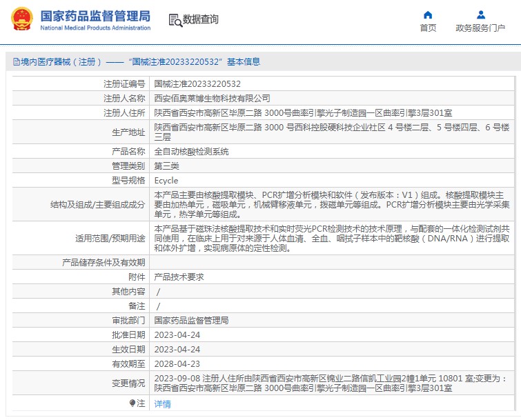
Task: Click the 审批部门 value 国家药品监督管理局
Action: click(x=191, y=321)
